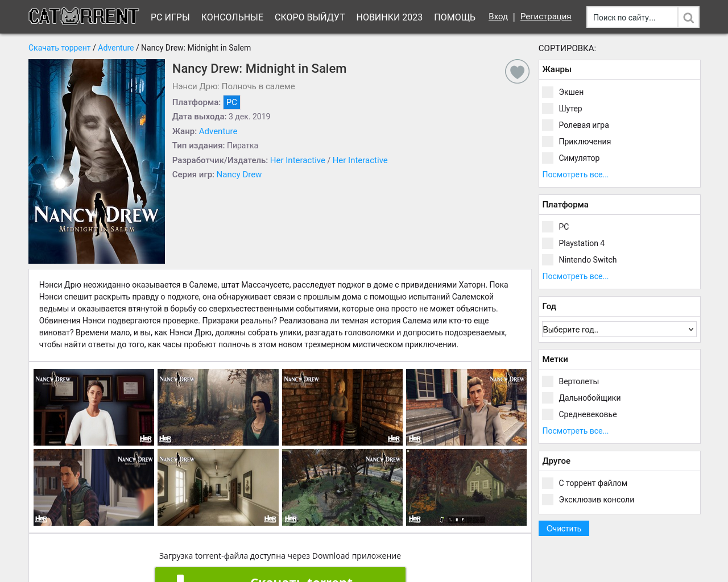The width and height of the screenshot is (728, 582).
Task: Open screenshot of woman in foggy forest
Action: tap(218, 407)
